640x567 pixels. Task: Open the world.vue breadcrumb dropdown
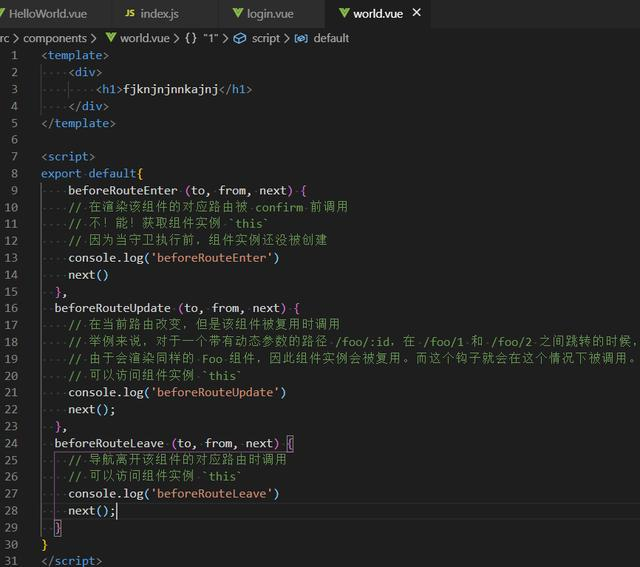tap(144, 38)
